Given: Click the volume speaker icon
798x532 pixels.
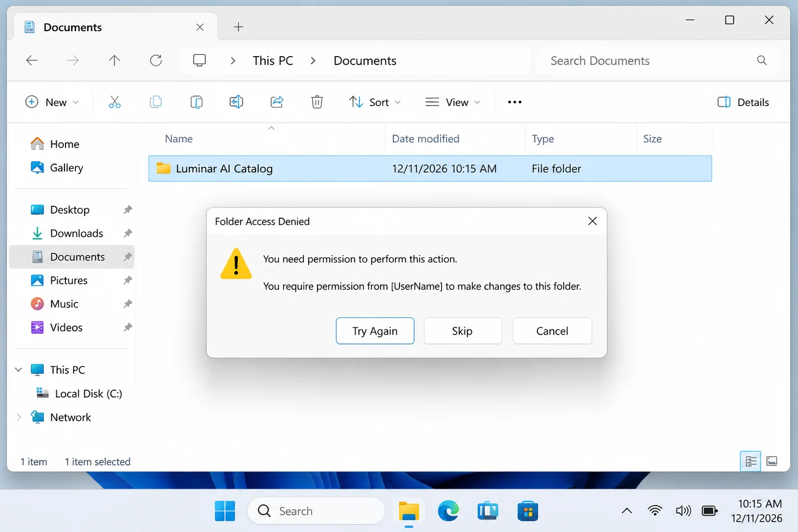Looking at the screenshot, I should point(683,511).
